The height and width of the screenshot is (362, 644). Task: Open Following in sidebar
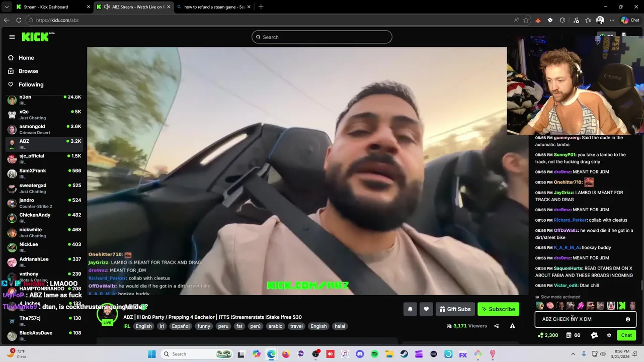tap(26, 84)
